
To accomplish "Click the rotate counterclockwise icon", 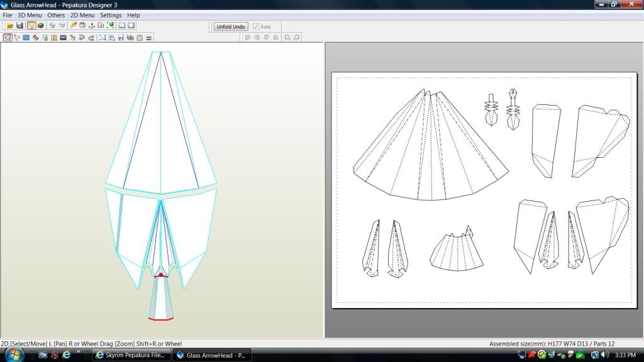I will coord(287,37).
